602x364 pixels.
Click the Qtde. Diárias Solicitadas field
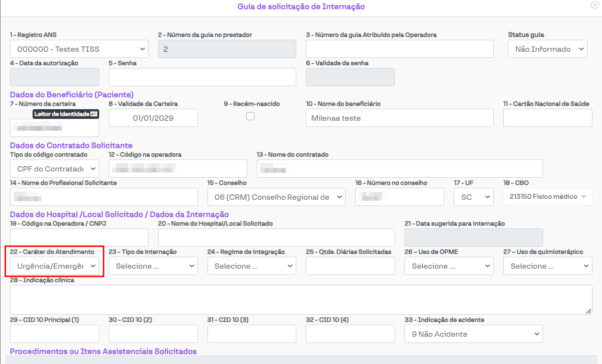[x=350, y=266]
